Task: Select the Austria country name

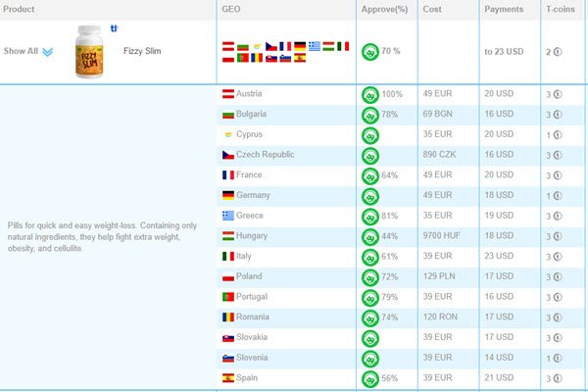Action: tap(249, 93)
